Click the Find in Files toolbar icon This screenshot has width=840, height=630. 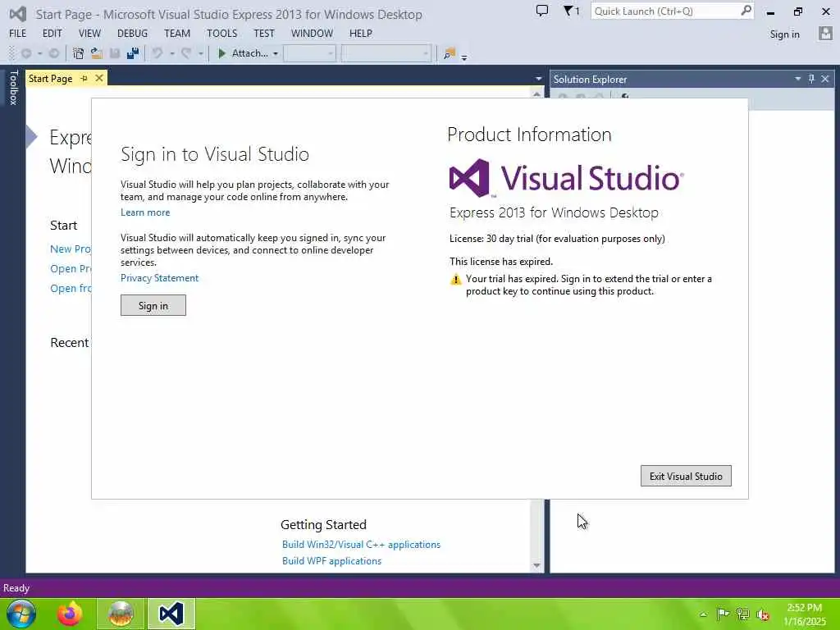tap(450, 53)
